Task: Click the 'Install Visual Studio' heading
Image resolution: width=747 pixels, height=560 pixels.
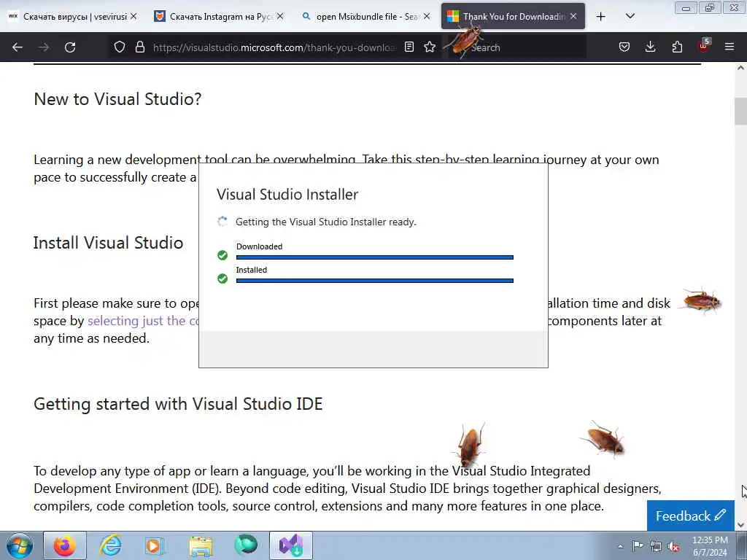Action: 108,243
